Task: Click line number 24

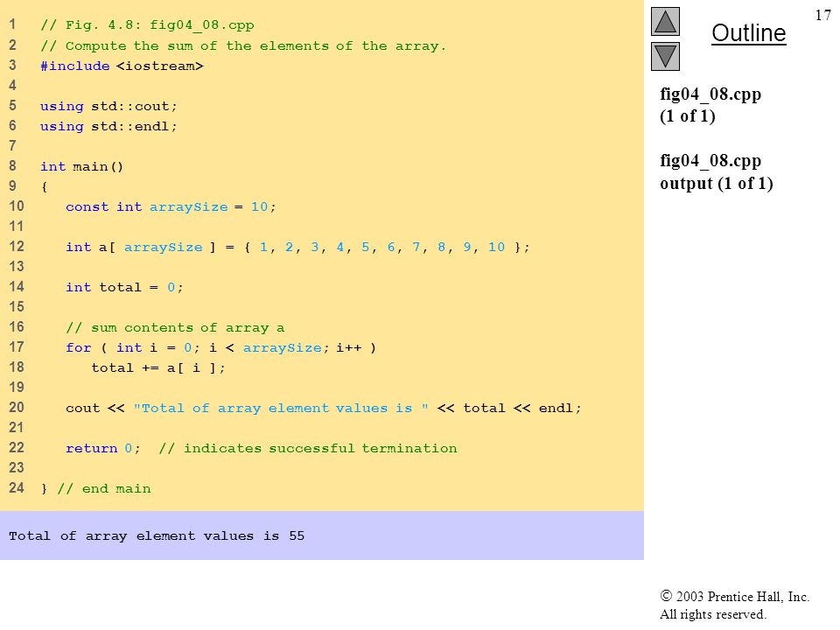Action: tap(16, 487)
